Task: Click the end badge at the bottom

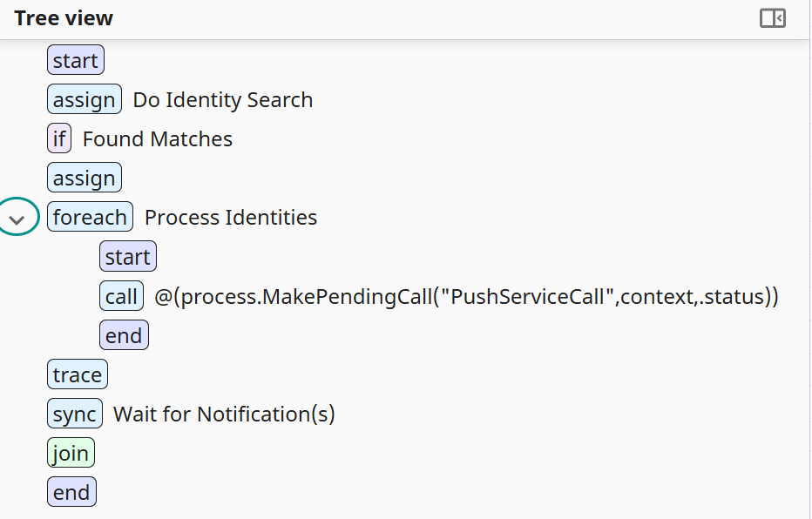Action: click(x=71, y=491)
